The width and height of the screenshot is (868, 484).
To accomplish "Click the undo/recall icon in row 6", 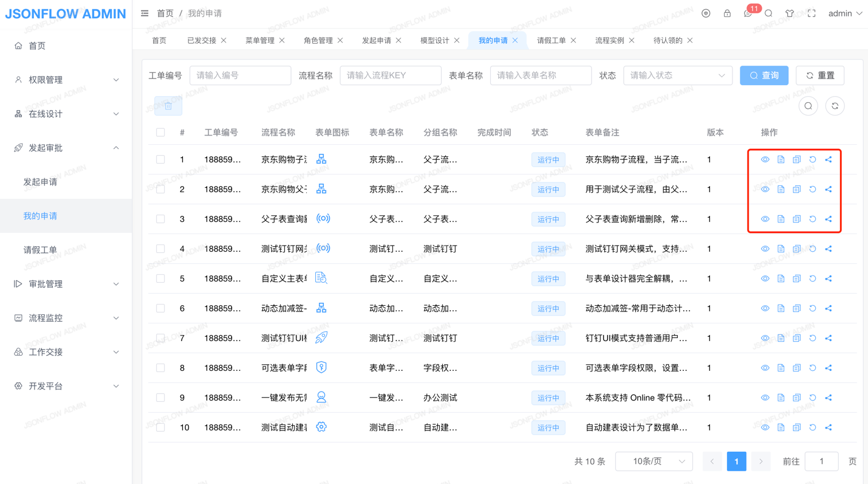I will click(813, 308).
